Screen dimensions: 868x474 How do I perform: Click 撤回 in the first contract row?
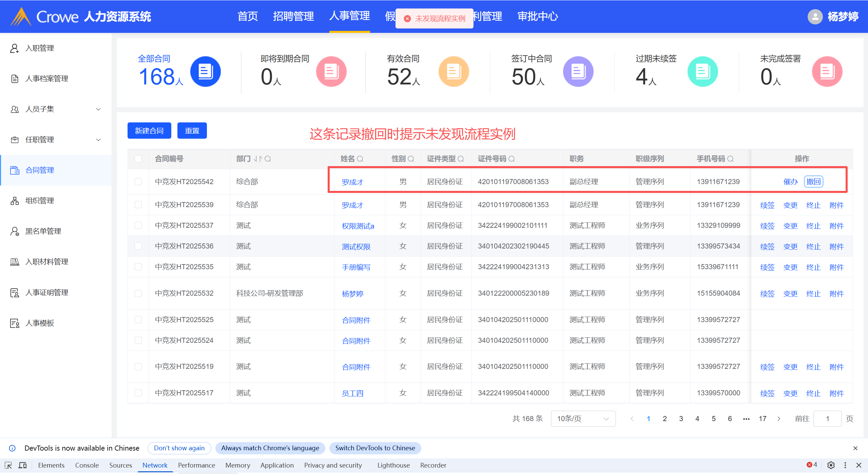813,181
